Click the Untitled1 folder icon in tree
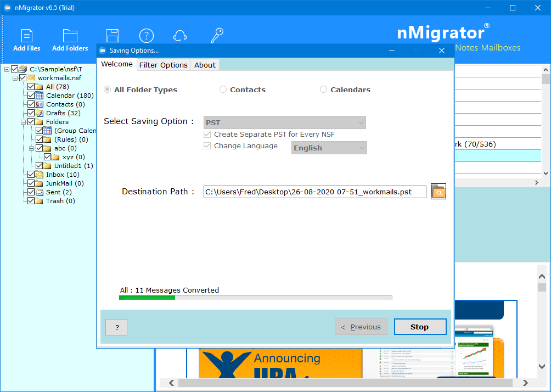551x392 pixels. [47, 166]
